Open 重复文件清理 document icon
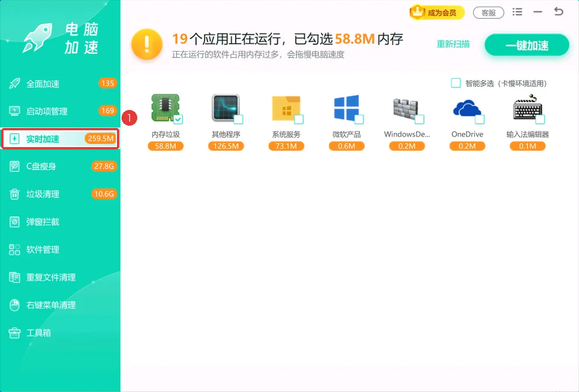The width and height of the screenshot is (579, 392). [x=14, y=277]
